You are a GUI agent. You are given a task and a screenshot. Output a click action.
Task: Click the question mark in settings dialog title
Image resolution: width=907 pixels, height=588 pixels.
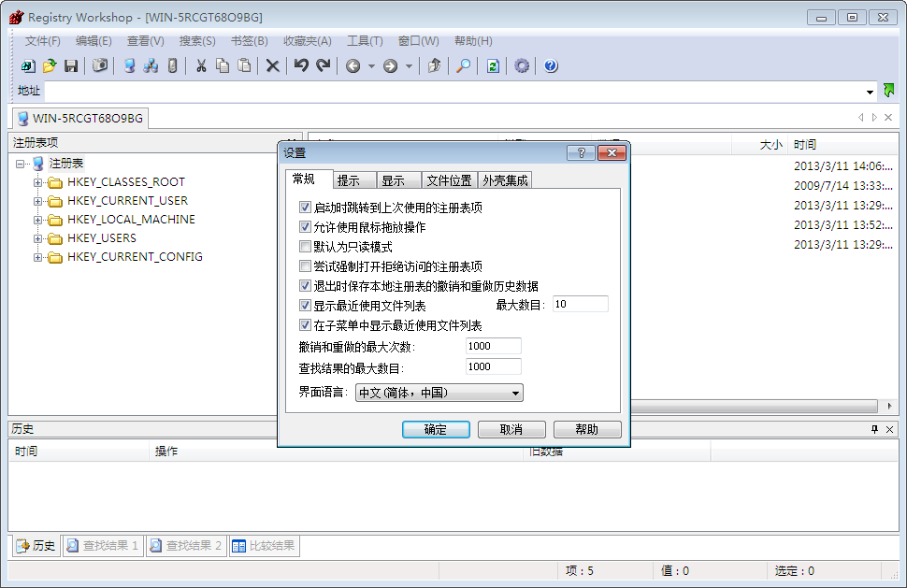pyautogui.click(x=582, y=152)
